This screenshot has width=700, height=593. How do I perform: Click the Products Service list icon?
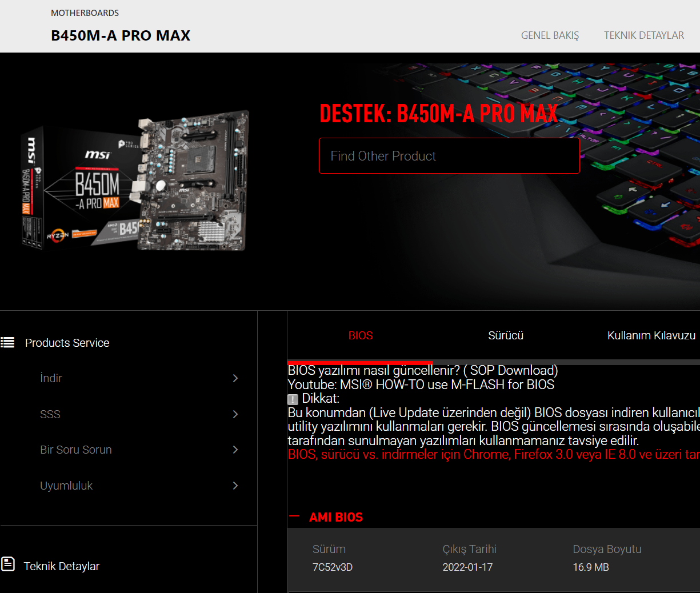coord(7,343)
